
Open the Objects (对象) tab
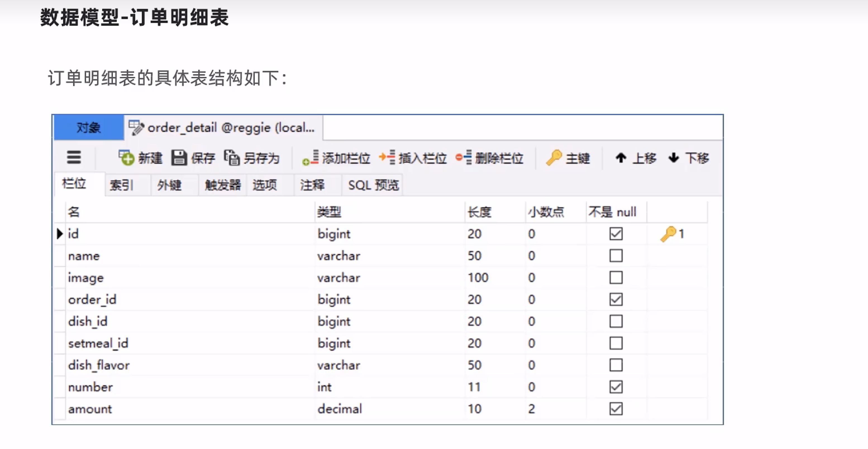click(89, 128)
